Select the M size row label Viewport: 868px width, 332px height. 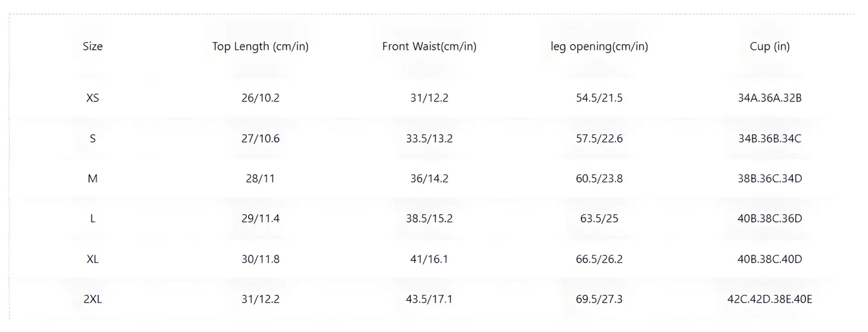click(93, 178)
